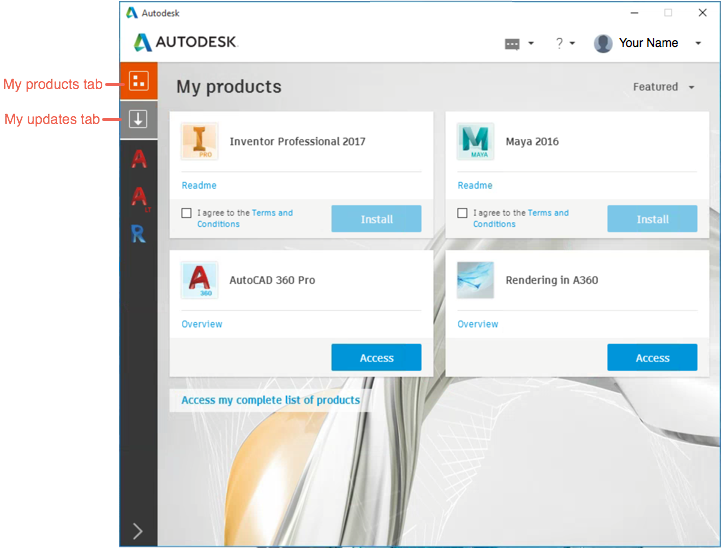Agree to terms checkbox for Inventor
721x548 pixels.
point(186,213)
